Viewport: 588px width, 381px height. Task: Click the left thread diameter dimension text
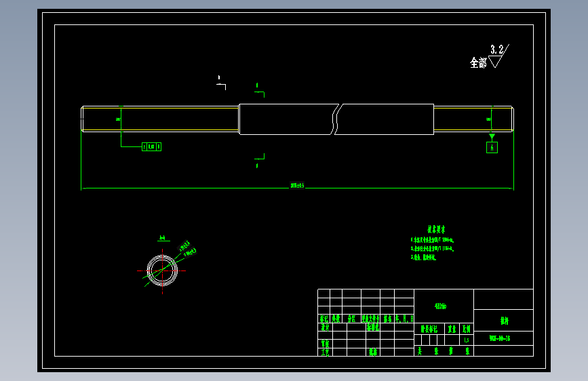point(118,119)
